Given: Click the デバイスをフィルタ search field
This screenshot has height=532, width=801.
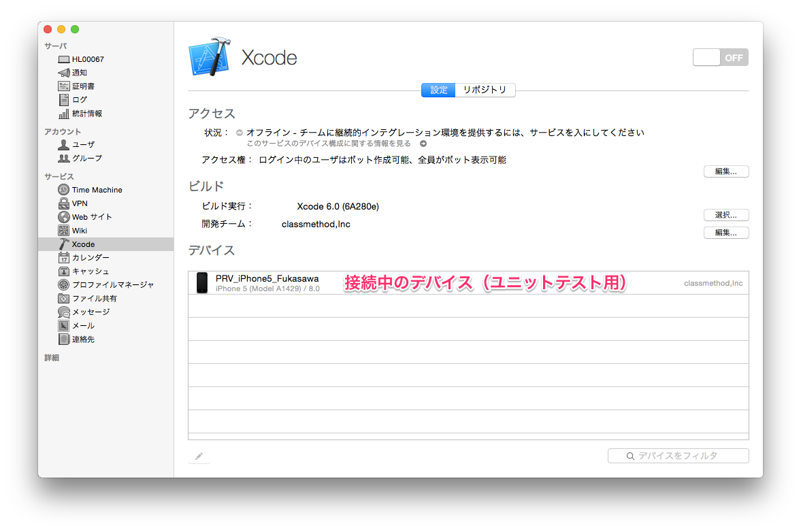Looking at the screenshot, I should 678,456.
